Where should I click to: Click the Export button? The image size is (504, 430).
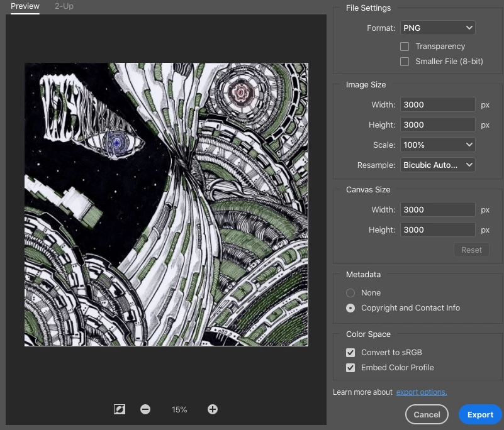(480, 414)
